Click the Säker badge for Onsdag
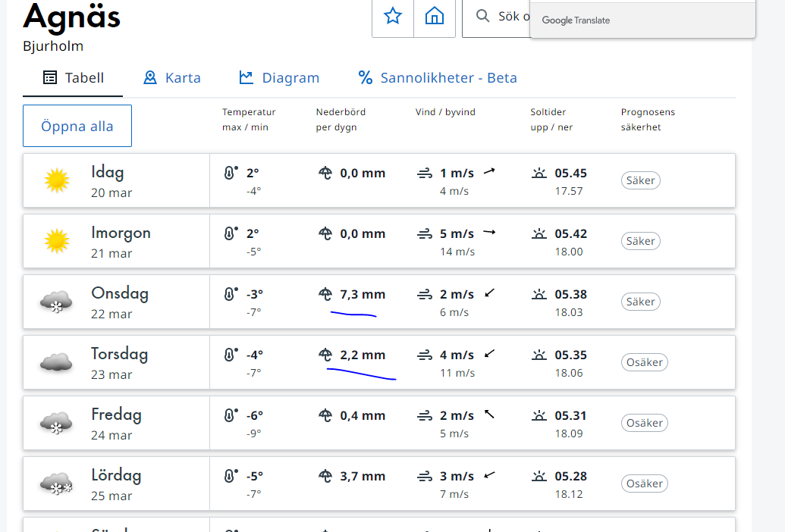Image resolution: width=785 pixels, height=532 pixels. [x=640, y=302]
